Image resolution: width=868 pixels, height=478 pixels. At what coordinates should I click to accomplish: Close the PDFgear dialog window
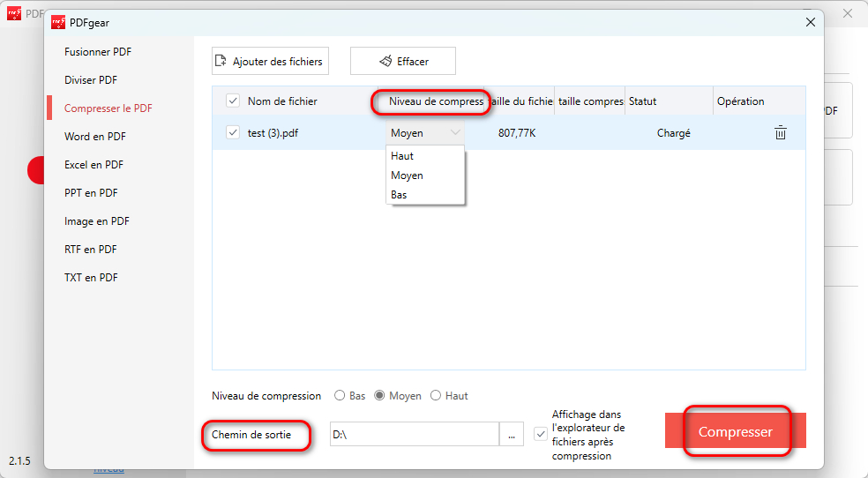click(x=811, y=22)
